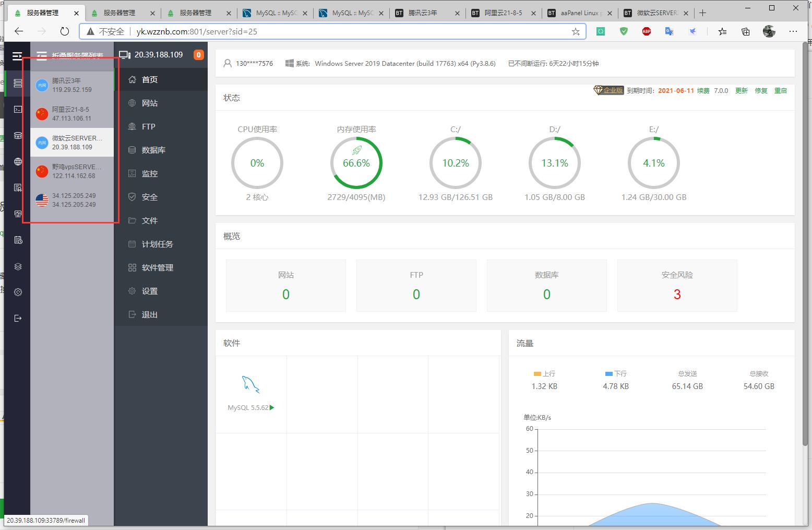
Task: Open the 数据库 overview card
Action: pyautogui.click(x=547, y=286)
